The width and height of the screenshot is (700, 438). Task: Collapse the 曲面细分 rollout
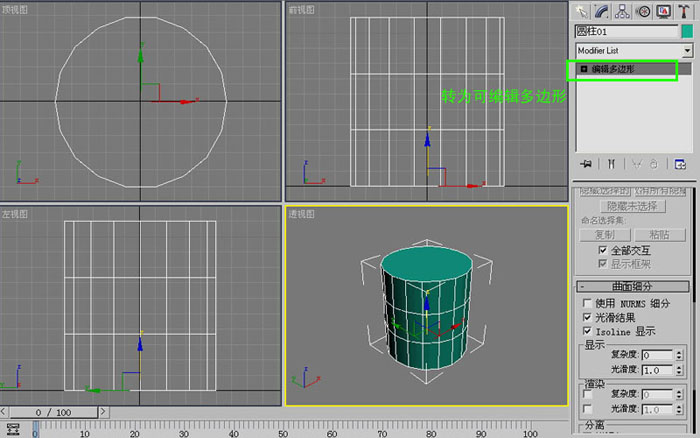coord(633,286)
